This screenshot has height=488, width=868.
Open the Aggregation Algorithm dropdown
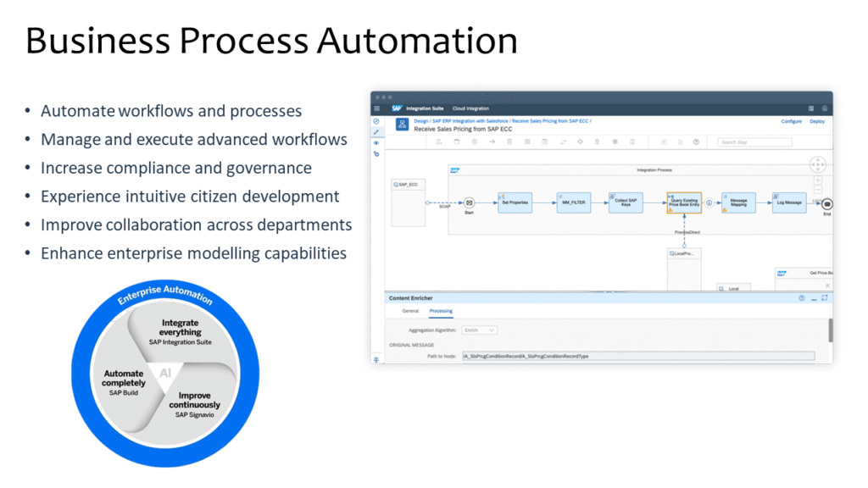[480, 330]
